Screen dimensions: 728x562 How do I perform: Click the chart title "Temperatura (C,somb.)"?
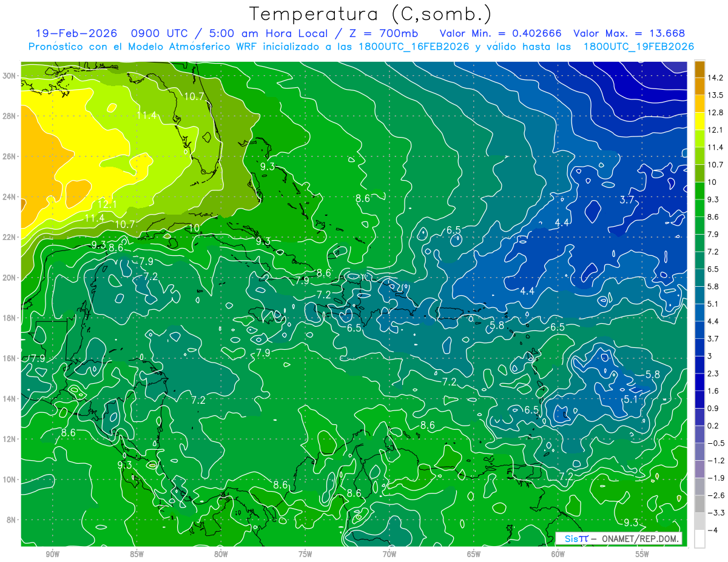pos(371,13)
